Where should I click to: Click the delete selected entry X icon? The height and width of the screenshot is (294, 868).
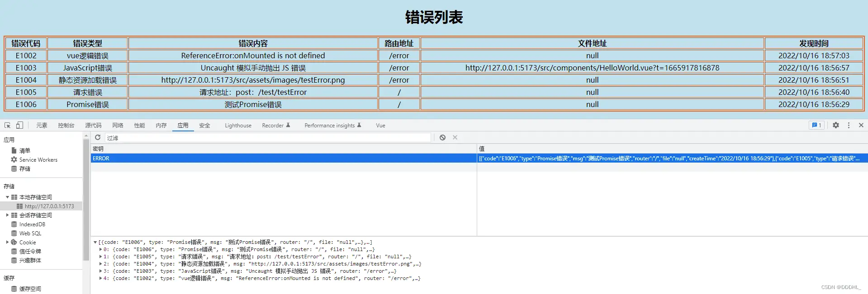tap(455, 138)
